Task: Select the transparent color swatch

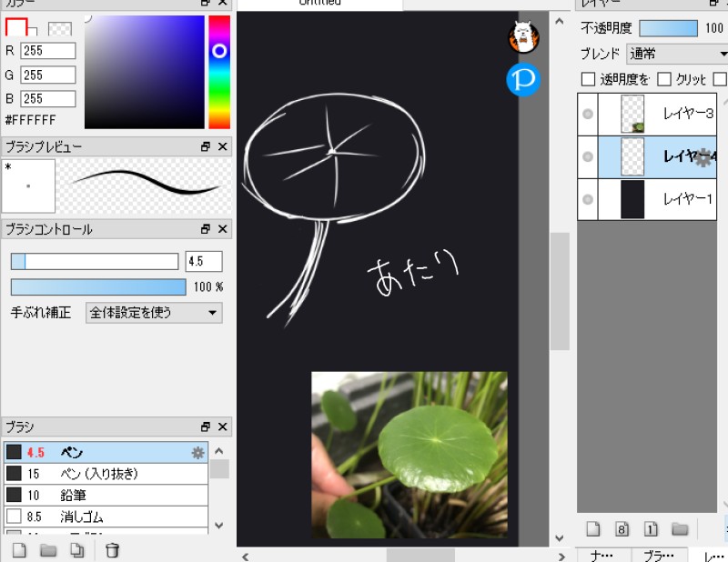Action: coord(60,29)
